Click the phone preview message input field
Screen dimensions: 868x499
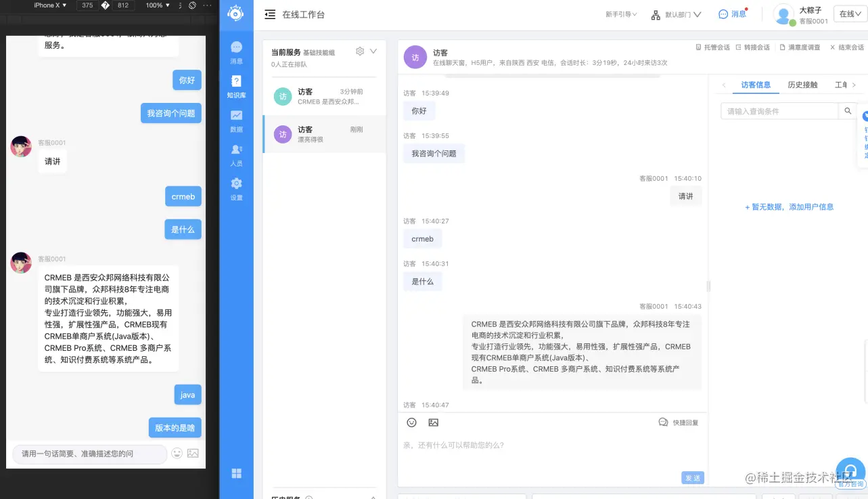89,454
